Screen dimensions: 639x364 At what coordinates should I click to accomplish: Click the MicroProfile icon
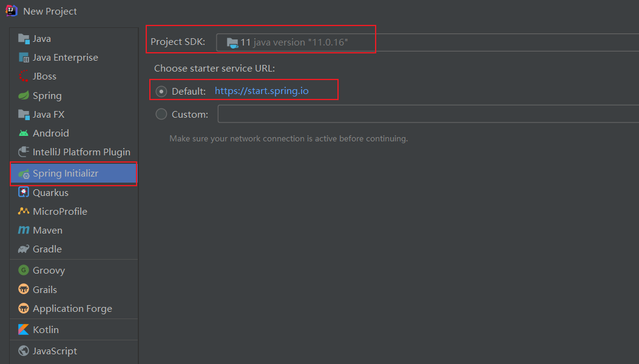pos(24,211)
